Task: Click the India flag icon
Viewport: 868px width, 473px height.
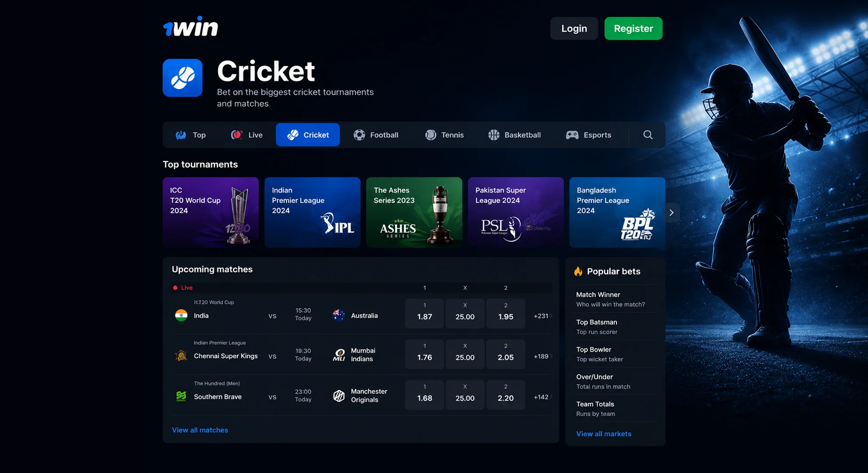Action: [181, 315]
